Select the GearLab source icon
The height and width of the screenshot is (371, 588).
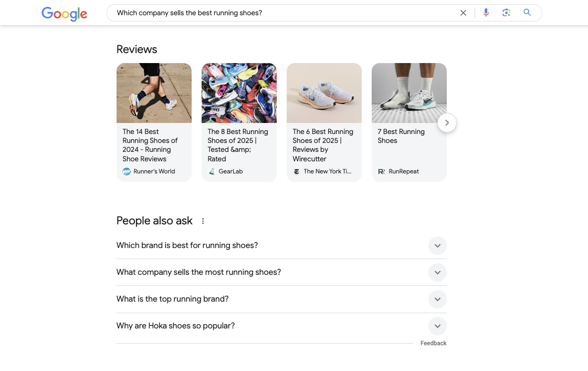click(x=212, y=171)
